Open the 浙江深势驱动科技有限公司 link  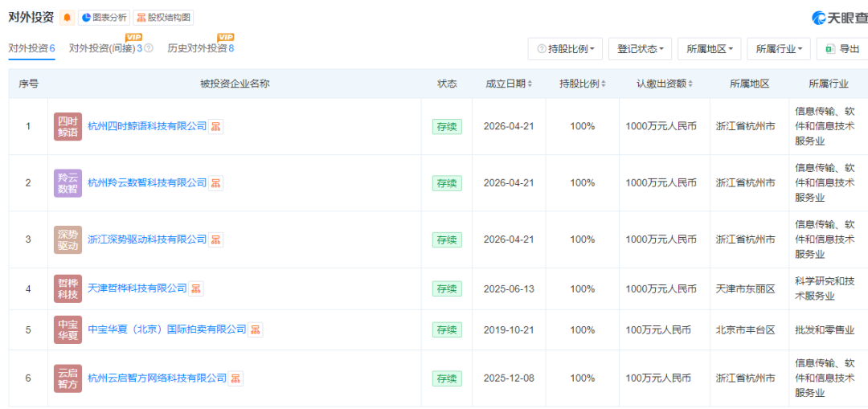(147, 239)
